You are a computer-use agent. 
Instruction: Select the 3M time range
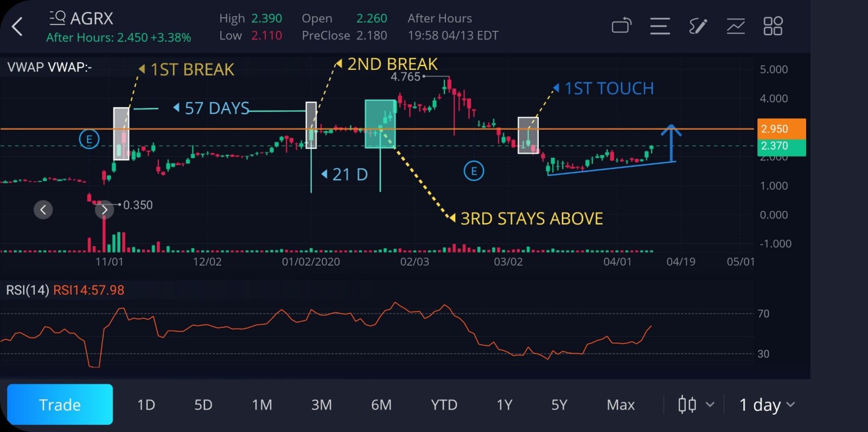click(322, 405)
